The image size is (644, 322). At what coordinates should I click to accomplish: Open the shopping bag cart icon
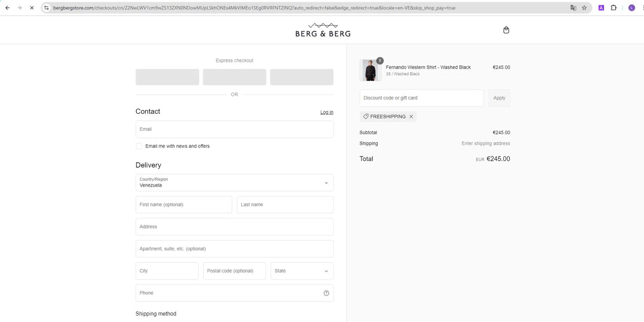click(506, 30)
